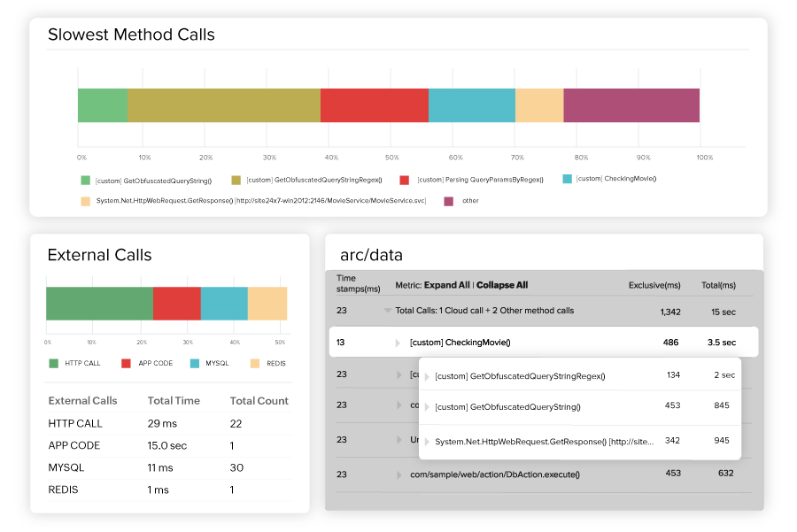Viewport: 797px width, 532px height.
Task: Click Exclusive(ms) column header
Action: 654,285
